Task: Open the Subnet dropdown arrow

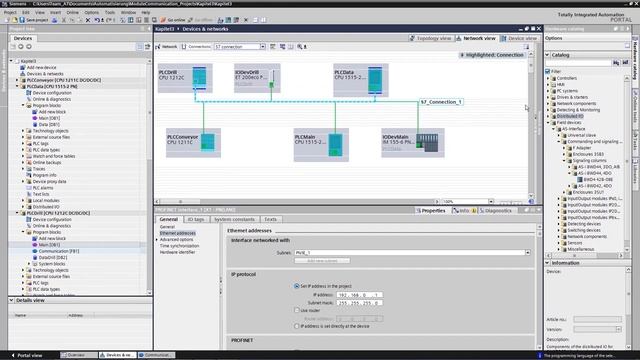Action: (528, 253)
